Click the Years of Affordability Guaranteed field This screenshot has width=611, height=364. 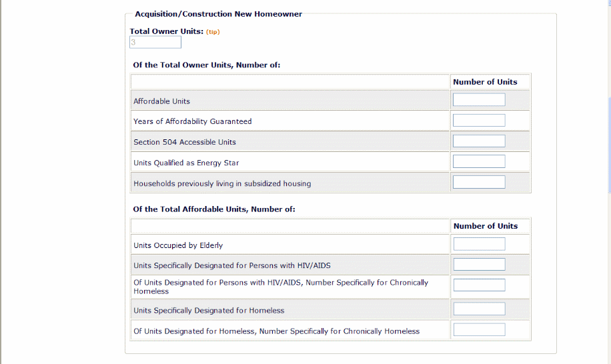[x=479, y=121]
